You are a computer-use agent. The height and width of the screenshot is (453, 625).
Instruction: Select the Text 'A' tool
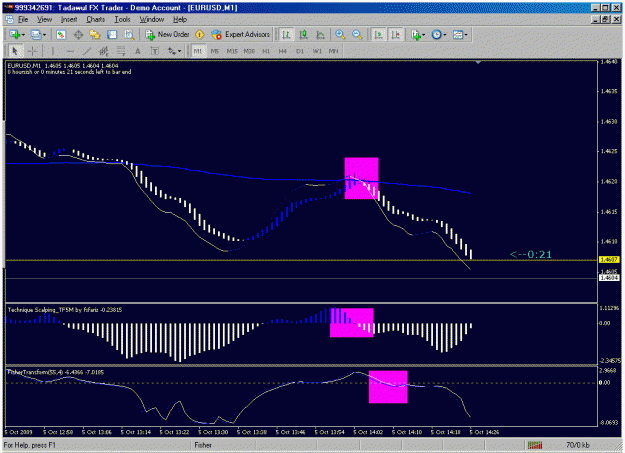point(138,51)
